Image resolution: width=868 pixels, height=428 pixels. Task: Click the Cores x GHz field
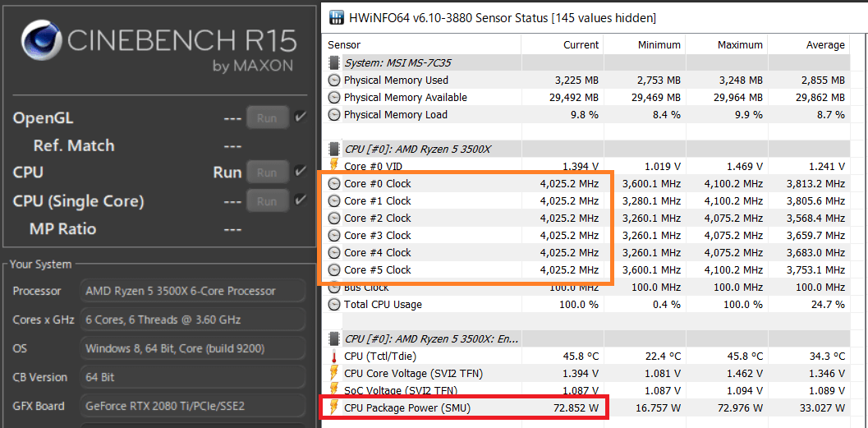coord(193,320)
